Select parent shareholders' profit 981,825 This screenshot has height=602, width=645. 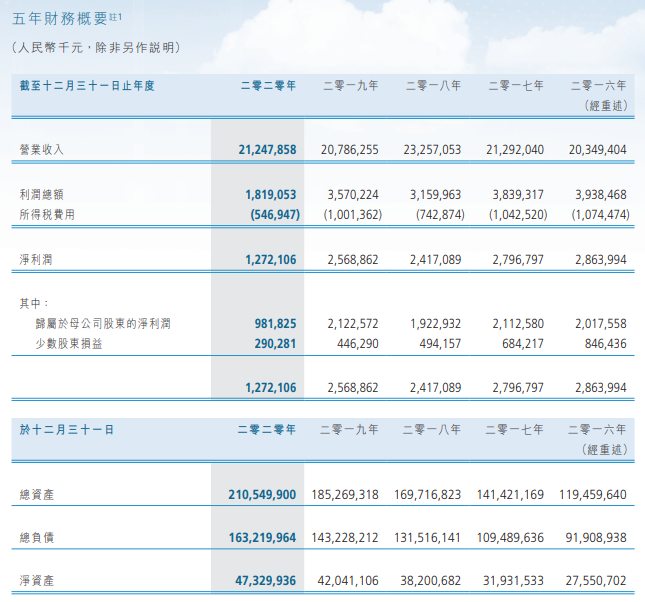[x=275, y=323]
